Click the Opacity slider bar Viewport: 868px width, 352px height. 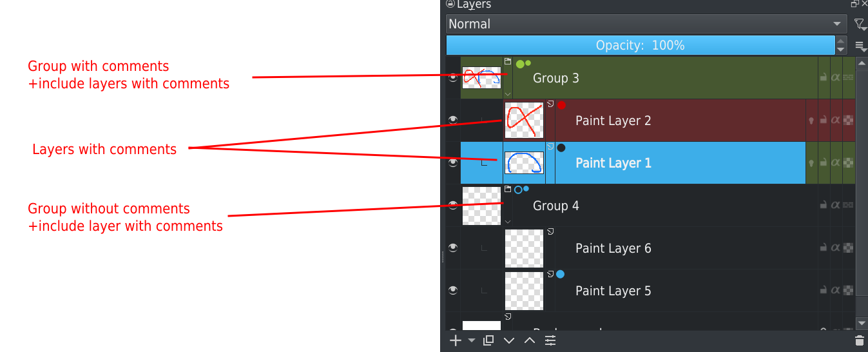[640, 46]
